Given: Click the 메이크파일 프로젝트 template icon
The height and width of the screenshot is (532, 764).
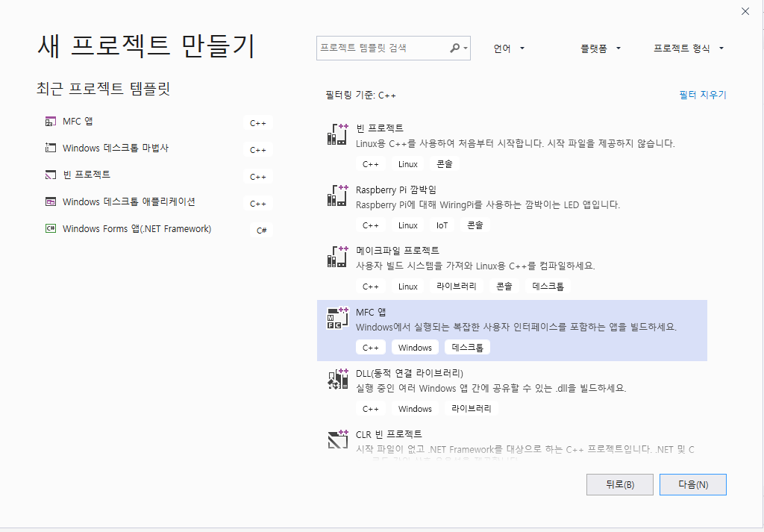Looking at the screenshot, I should click(x=338, y=257).
